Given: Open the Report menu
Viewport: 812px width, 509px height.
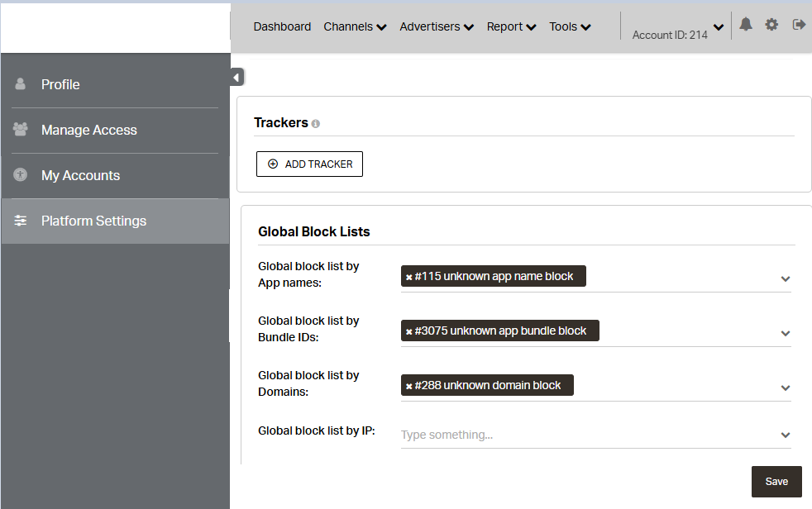Looking at the screenshot, I should (x=511, y=26).
